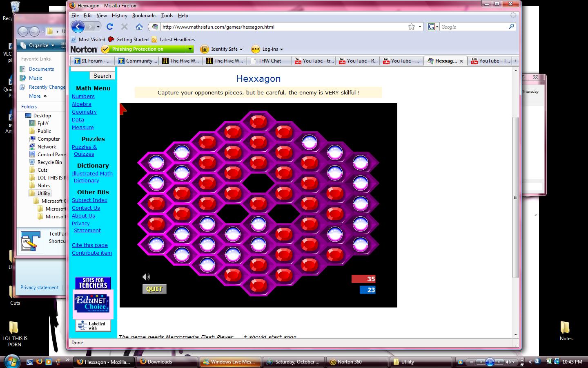The height and width of the screenshot is (368, 588).
Task: Open the Geometry link
Action: click(x=84, y=112)
